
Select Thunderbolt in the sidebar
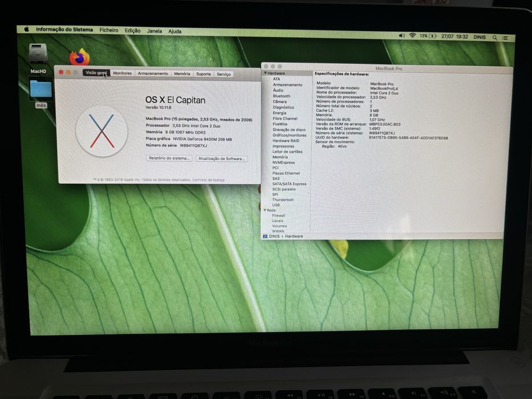pos(283,200)
